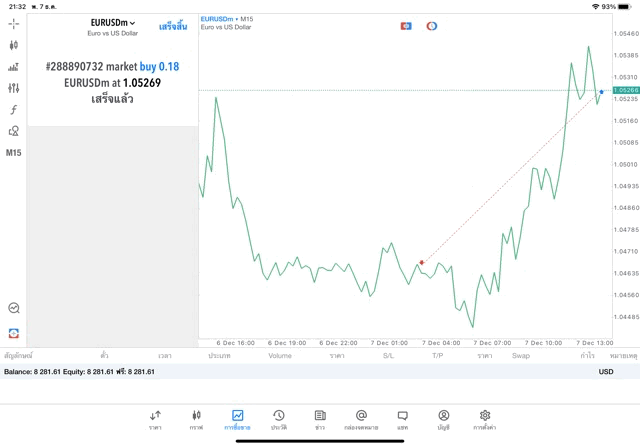Open the ประวัติ history tab
The width and height of the screenshot is (640, 447).
tap(279, 420)
